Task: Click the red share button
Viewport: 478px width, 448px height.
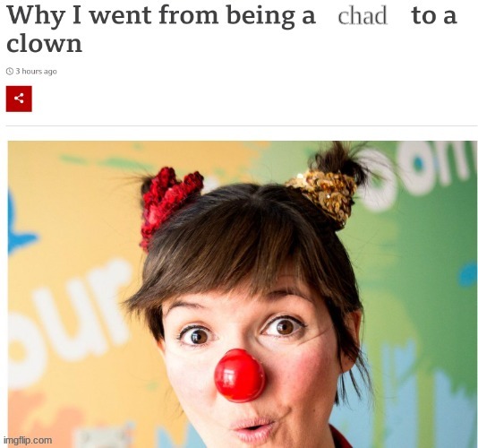Action: point(19,99)
